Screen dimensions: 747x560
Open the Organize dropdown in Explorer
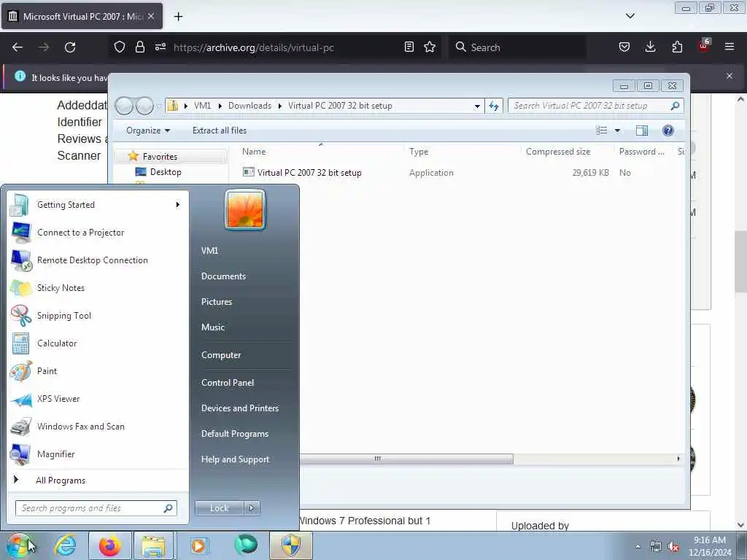pos(147,131)
